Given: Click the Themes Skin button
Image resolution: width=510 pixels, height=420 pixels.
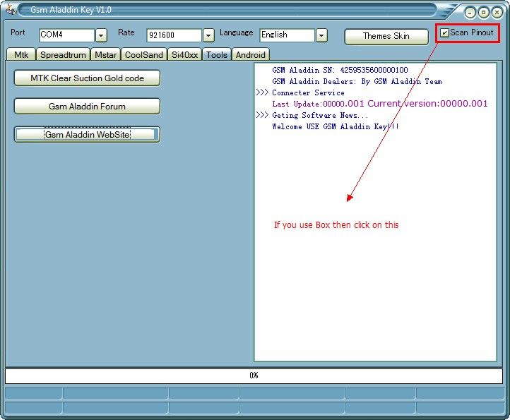Looking at the screenshot, I should pyautogui.click(x=386, y=36).
